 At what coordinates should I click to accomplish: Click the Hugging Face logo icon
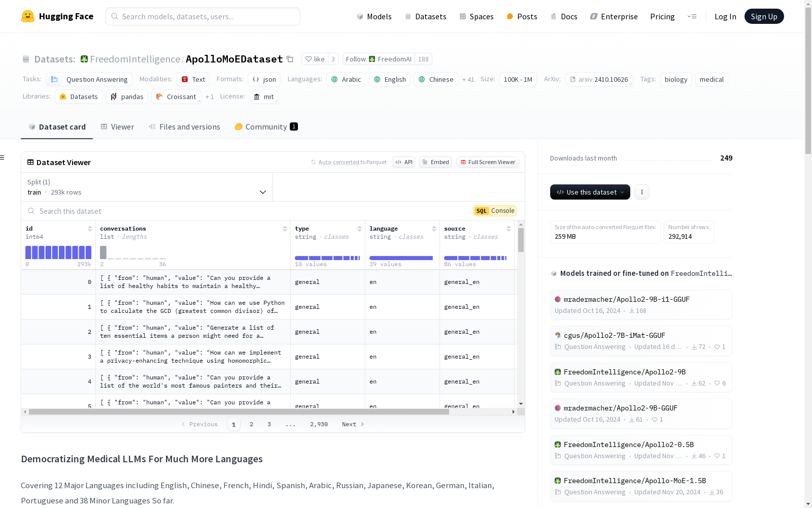(x=28, y=16)
